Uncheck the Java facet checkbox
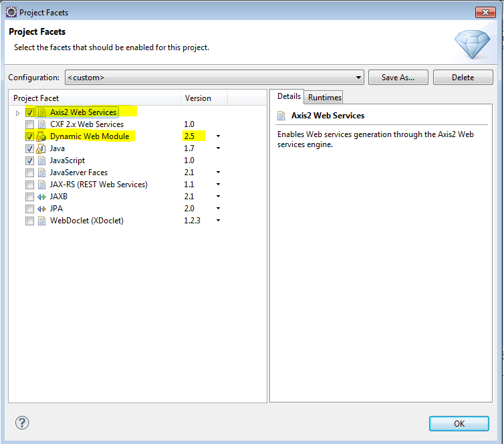504x444 pixels. (29, 148)
